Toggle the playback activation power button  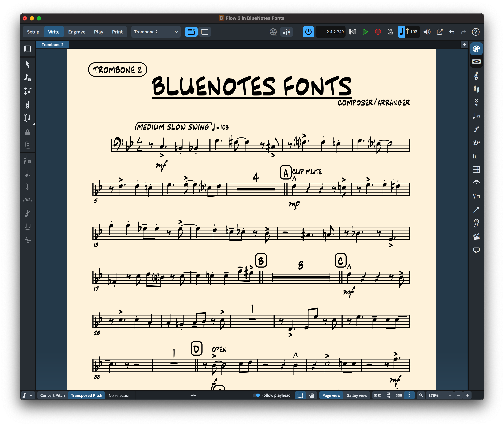[308, 32]
